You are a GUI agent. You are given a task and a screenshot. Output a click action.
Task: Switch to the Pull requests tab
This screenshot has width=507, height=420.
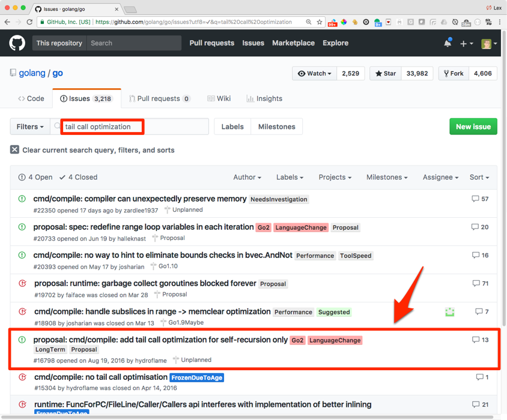(x=158, y=99)
